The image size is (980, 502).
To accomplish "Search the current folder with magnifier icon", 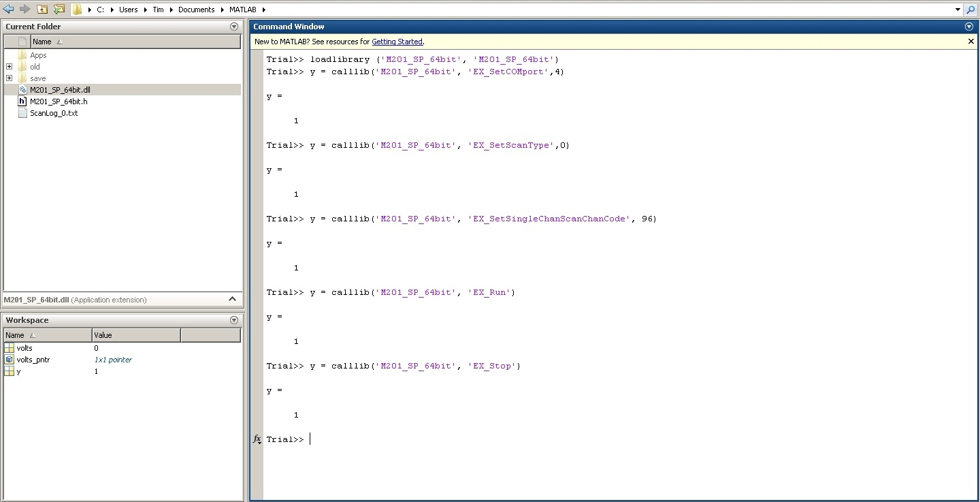I will click(971, 10).
